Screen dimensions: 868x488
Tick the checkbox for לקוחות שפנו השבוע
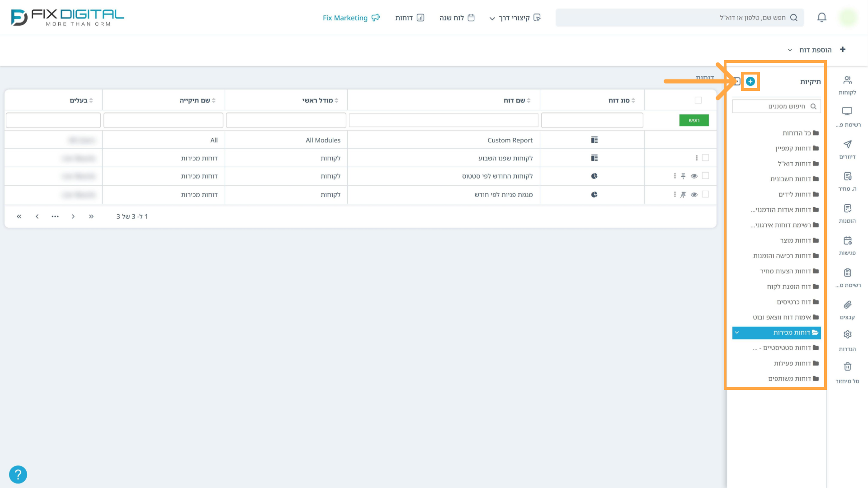[x=705, y=158]
